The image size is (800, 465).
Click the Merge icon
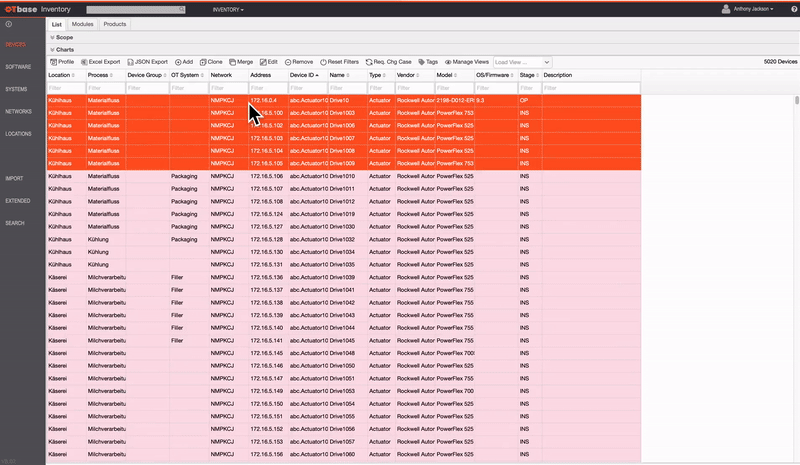(x=232, y=62)
